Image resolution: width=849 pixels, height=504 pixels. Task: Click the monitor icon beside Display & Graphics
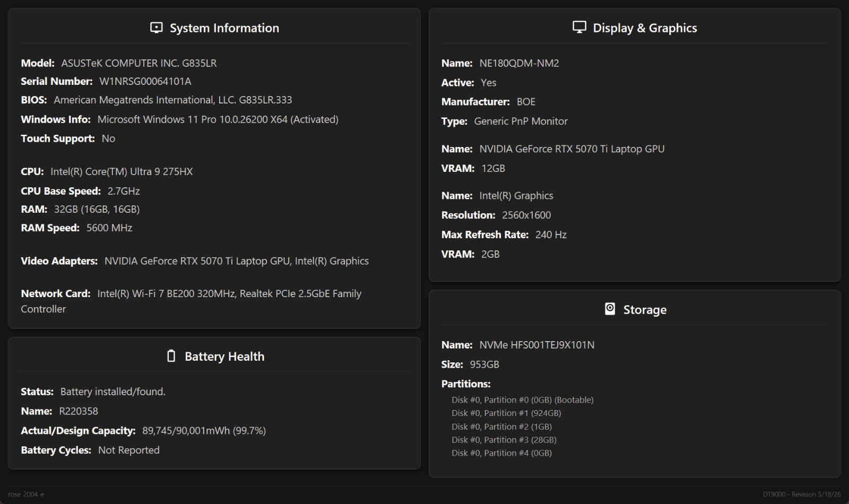tap(579, 27)
